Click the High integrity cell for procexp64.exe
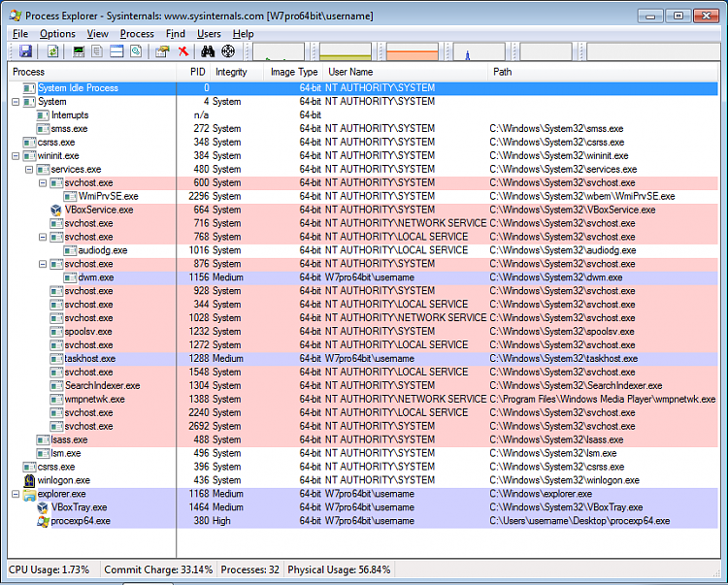The image size is (728, 585). point(221,521)
